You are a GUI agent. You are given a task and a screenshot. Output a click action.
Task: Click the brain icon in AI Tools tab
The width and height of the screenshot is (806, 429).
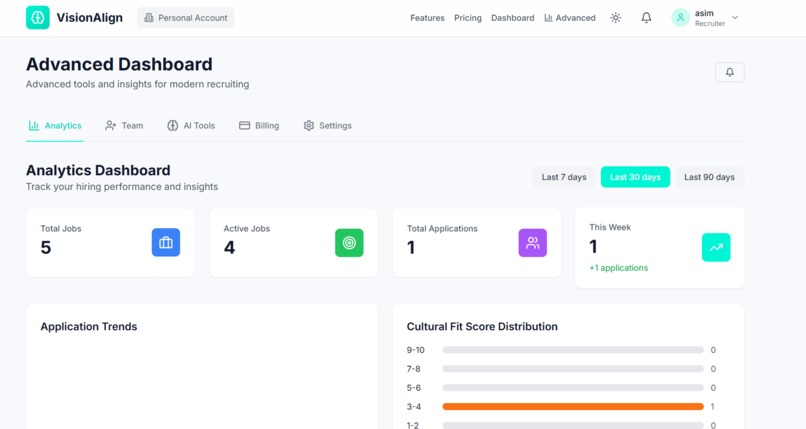pos(173,125)
